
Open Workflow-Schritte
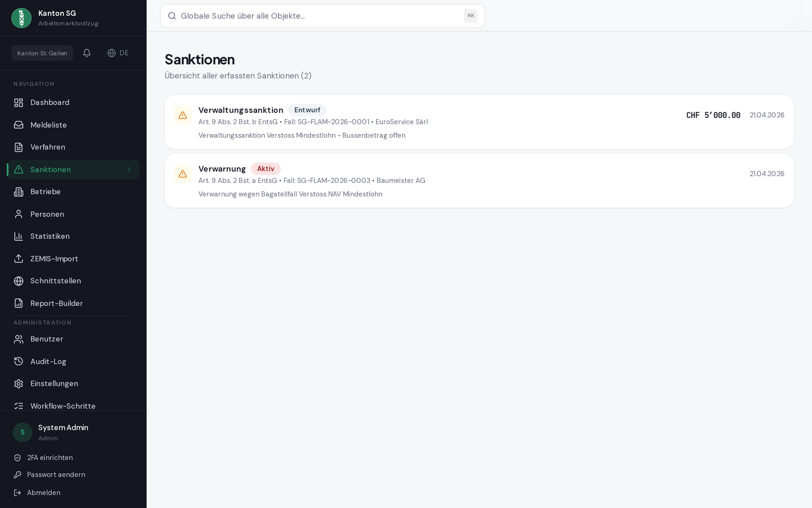pyautogui.click(x=73, y=406)
